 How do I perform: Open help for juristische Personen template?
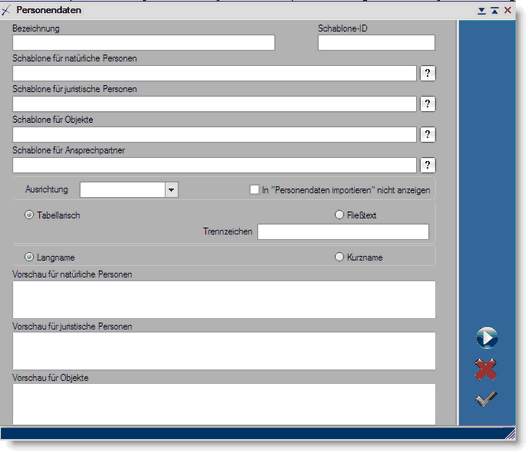pos(428,104)
